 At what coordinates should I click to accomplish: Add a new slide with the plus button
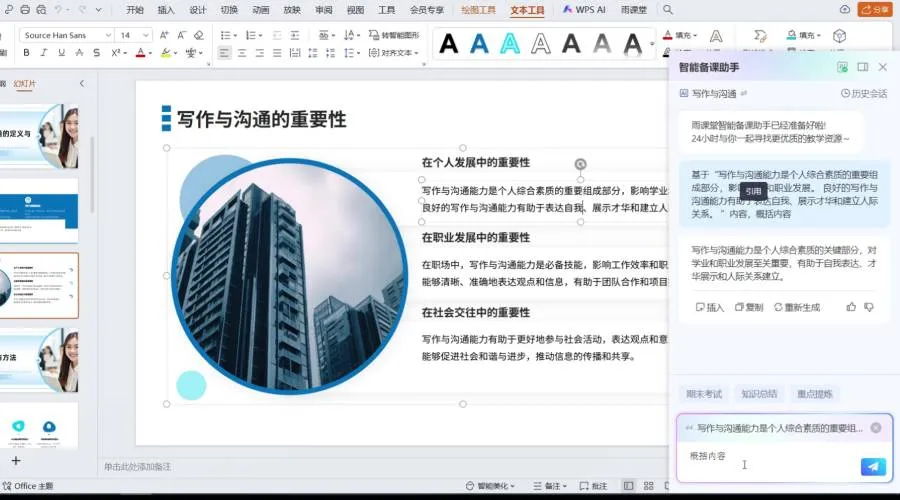coord(16,460)
